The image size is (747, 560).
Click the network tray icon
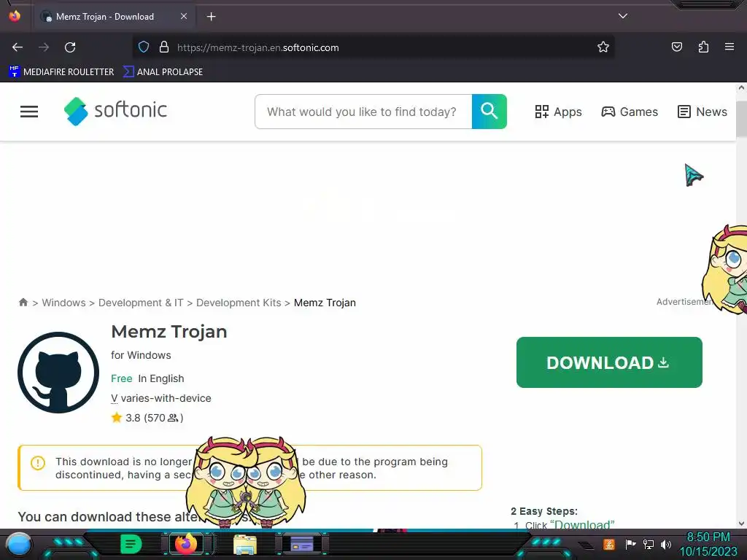(649, 544)
